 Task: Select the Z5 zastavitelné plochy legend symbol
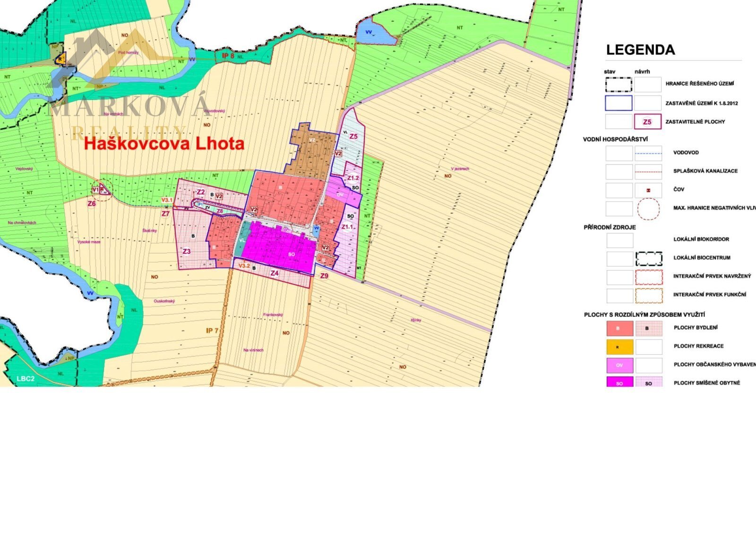tap(647, 122)
